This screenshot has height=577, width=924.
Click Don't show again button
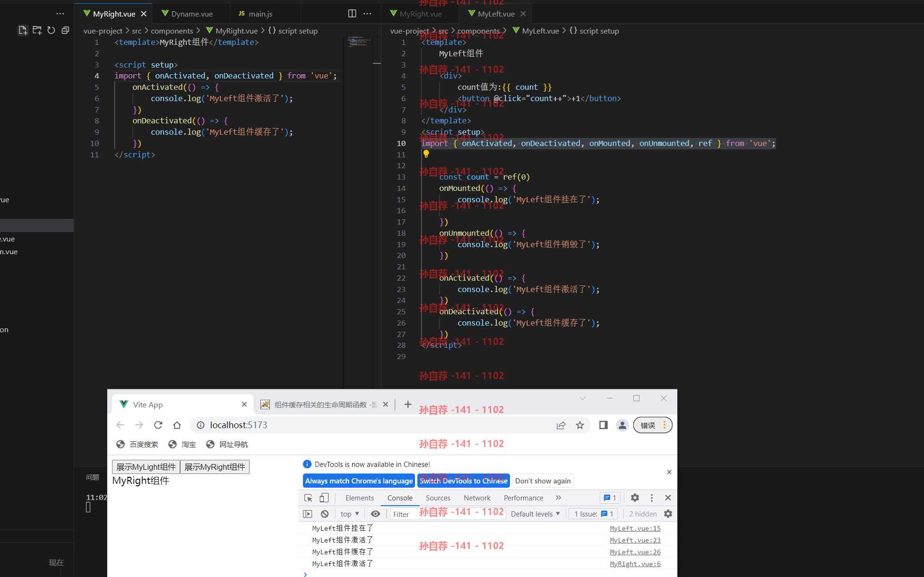[543, 481]
